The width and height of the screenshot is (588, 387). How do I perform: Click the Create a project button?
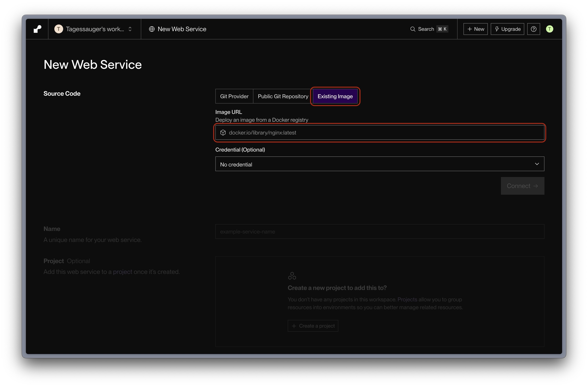(x=313, y=326)
